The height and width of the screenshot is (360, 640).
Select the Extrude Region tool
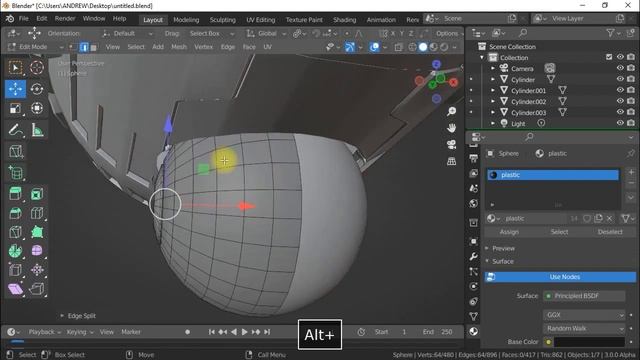pos(15,193)
